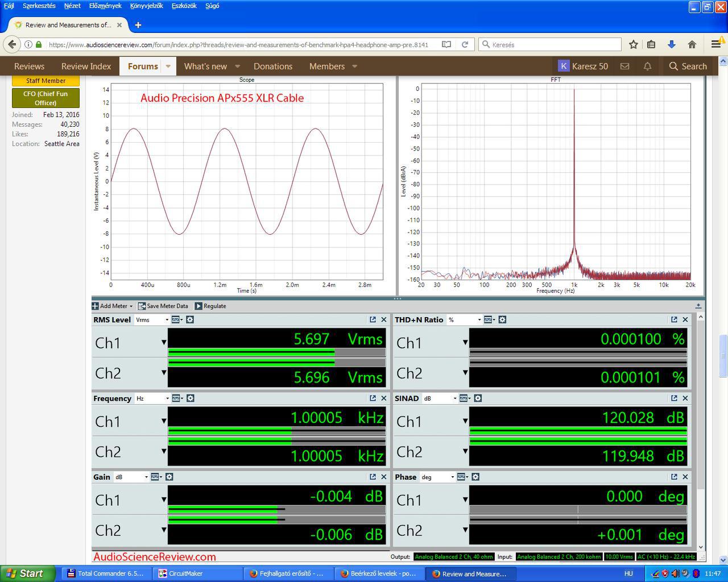This screenshot has width=728, height=582.
Task: Switch to CircuitMaker in taskbar
Action: (197, 573)
